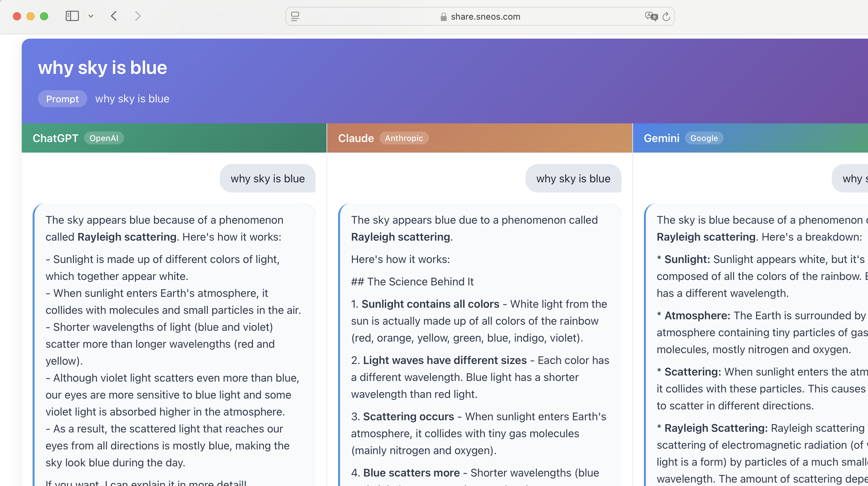Go forward with the right arrow

(137, 16)
